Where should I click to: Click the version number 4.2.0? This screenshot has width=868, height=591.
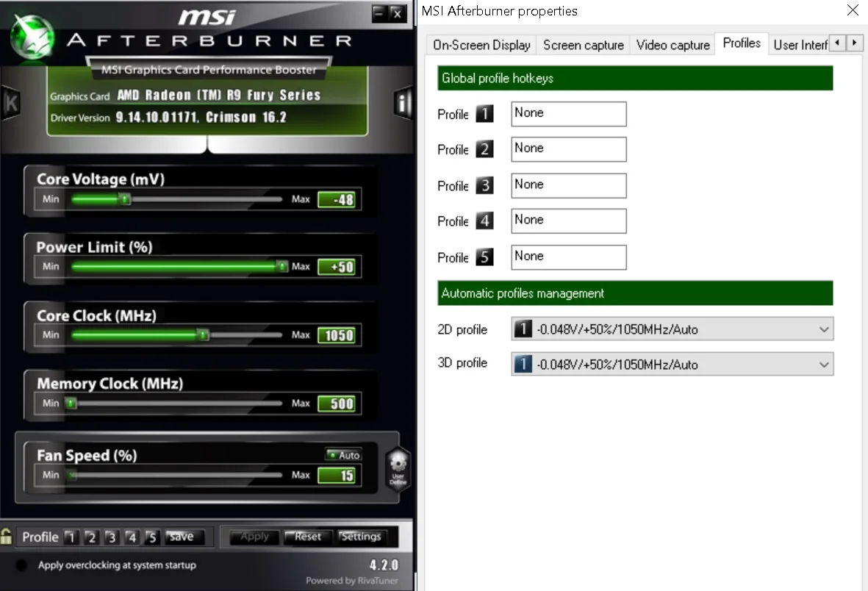[x=384, y=565]
